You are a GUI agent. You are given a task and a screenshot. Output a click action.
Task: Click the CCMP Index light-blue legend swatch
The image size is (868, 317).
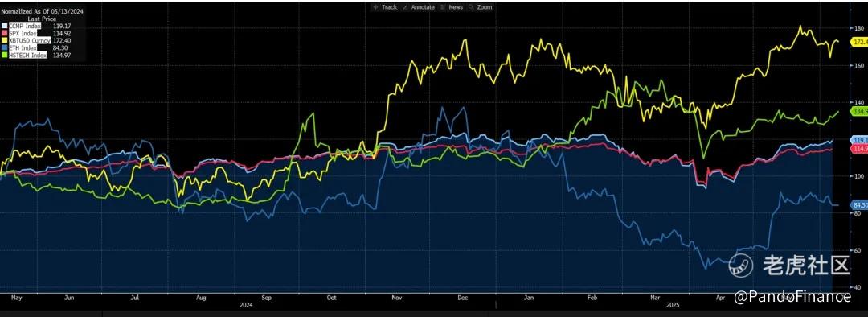5,26
